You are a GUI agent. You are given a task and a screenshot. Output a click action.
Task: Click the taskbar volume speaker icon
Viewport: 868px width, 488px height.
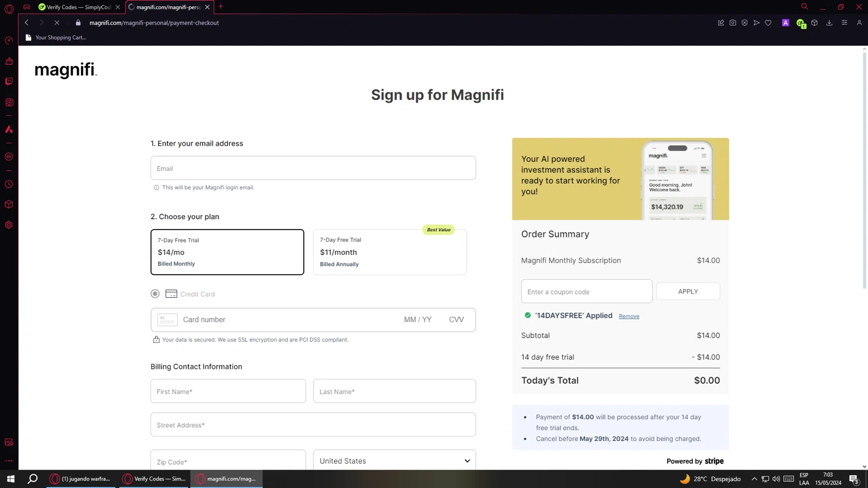coord(776,479)
